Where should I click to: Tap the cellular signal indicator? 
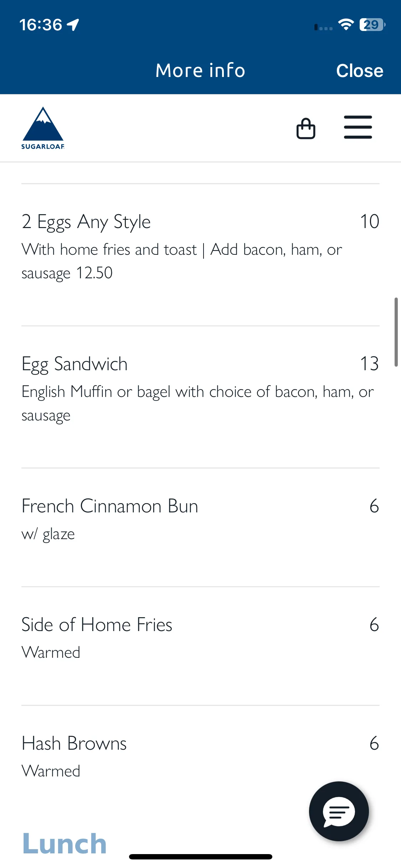click(323, 27)
